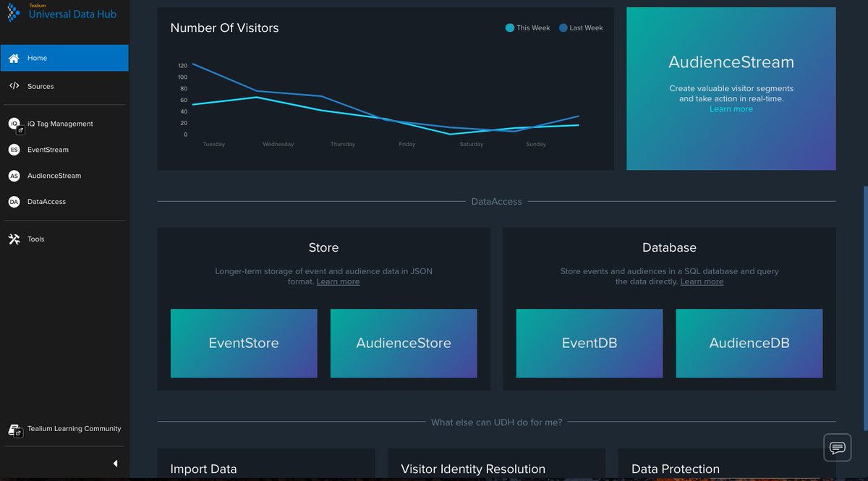Open the Data Protection card
This screenshot has height=481, width=868.
pyautogui.click(x=727, y=464)
